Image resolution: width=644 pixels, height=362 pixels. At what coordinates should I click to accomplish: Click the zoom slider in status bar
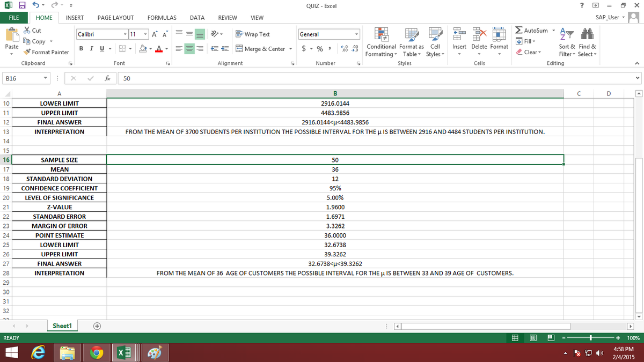pos(590,338)
